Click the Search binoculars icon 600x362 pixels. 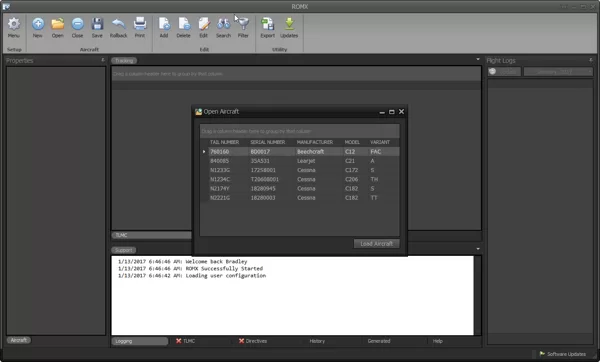tap(223, 24)
